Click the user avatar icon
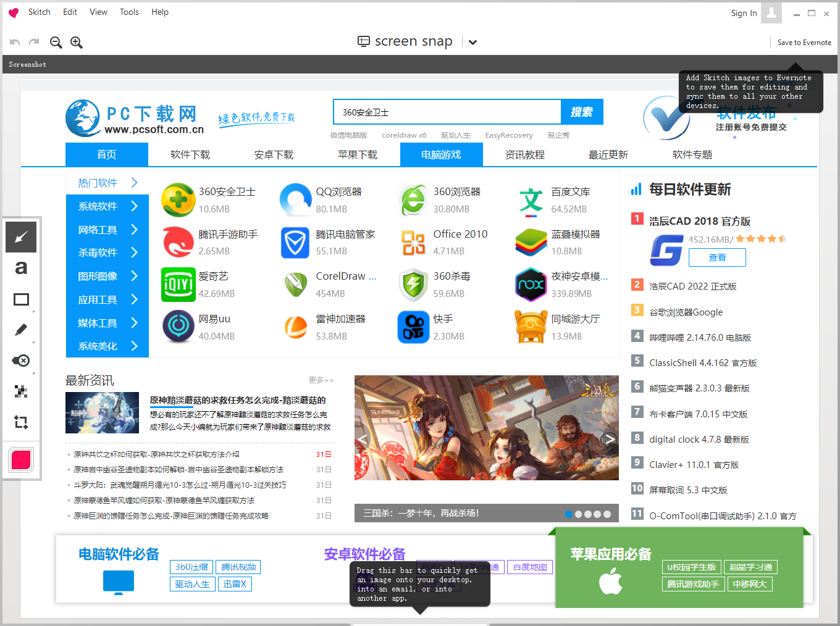 pyautogui.click(x=771, y=13)
